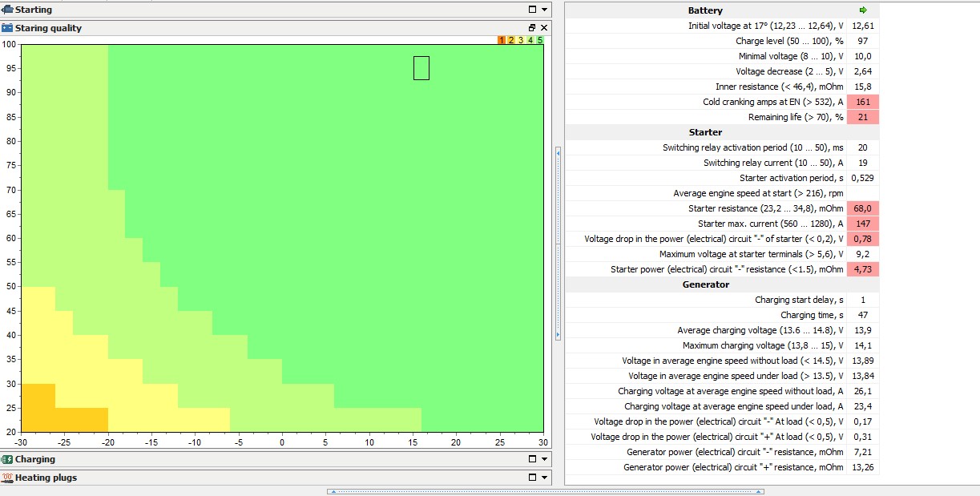Open the Charging panel dropdown arrow
The image size is (980, 496).
544,460
